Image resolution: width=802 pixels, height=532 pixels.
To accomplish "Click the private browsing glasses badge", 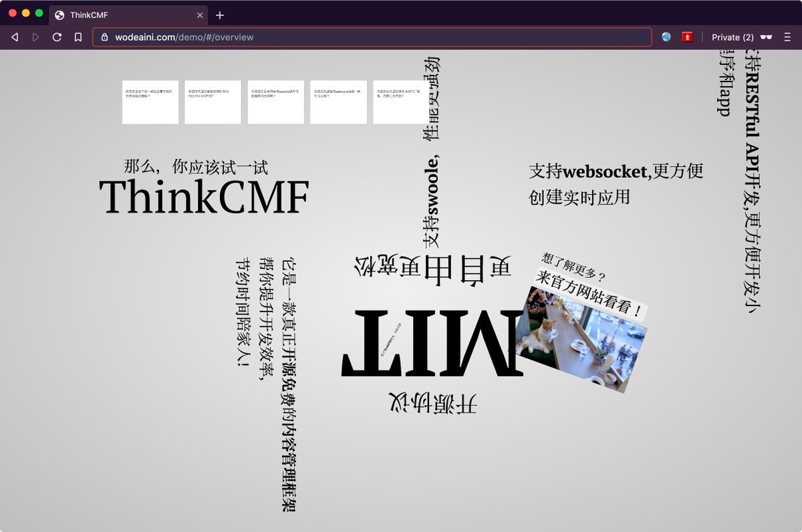I will point(766,37).
